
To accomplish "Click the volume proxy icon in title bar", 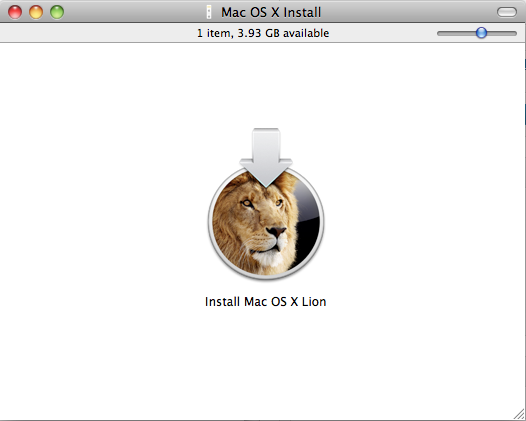I will click(x=209, y=12).
